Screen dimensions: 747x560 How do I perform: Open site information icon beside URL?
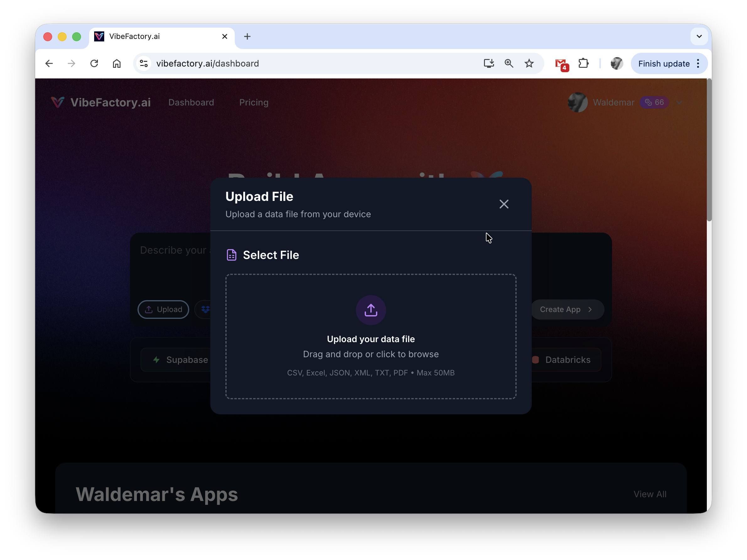(144, 63)
